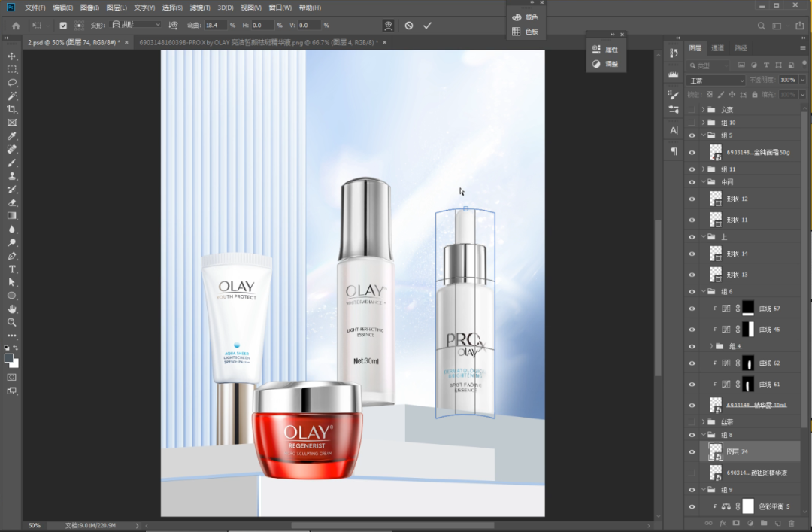The width and height of the screenshot is (812, 532).
Task: Click the Delete layer trash icon
Action: [791, 523]
